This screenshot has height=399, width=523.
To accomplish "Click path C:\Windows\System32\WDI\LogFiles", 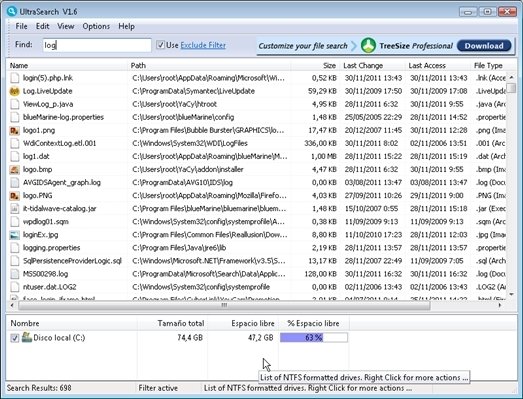I will tap(190, 143).
